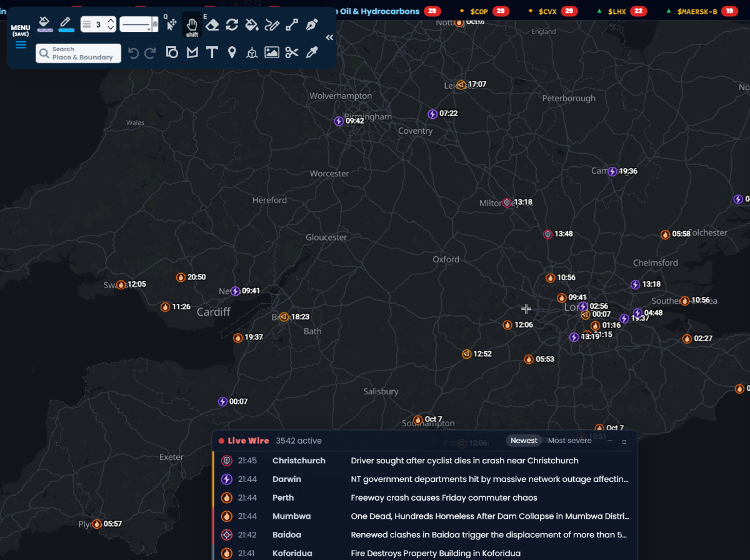Open the hamburger MENU icon

[x=21, y=44]
